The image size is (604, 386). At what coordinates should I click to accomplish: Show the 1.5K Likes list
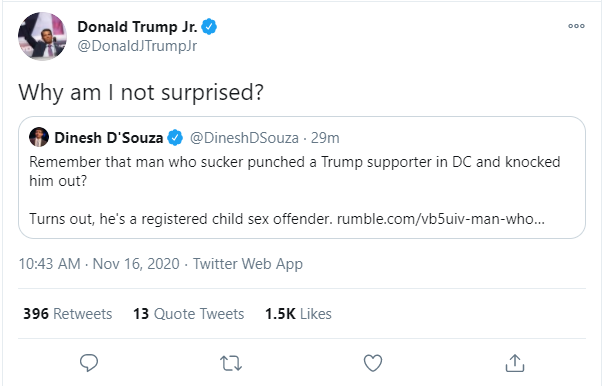click(x=298, y=314)
